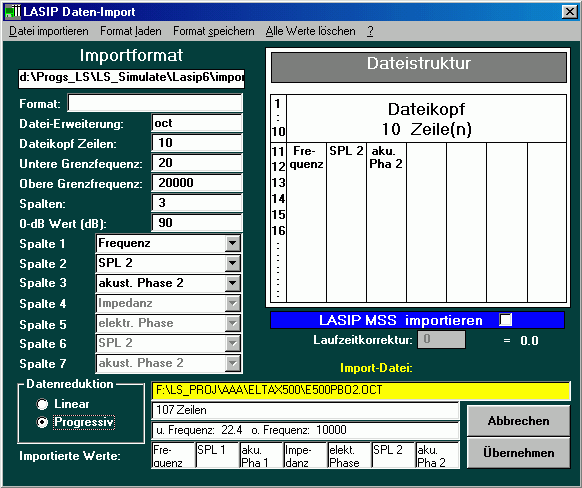Image resolution: width=582 pixels, height=488 pixels.
Task: Open the Format speichern menu
Action: pos(214,31)
